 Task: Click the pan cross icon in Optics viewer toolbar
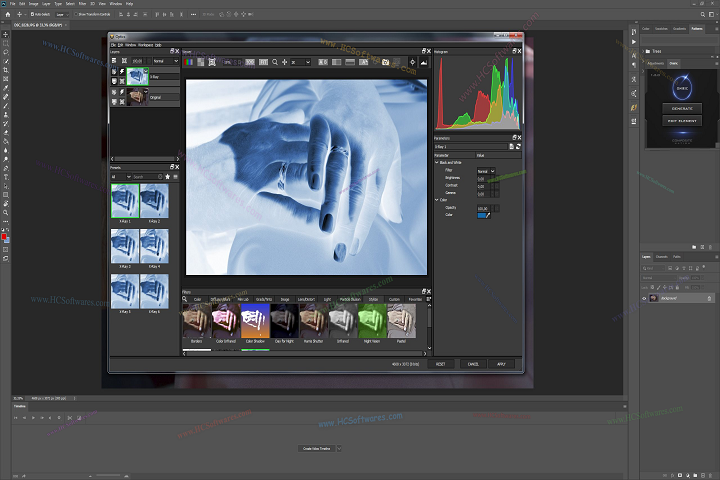coord(285,62)
